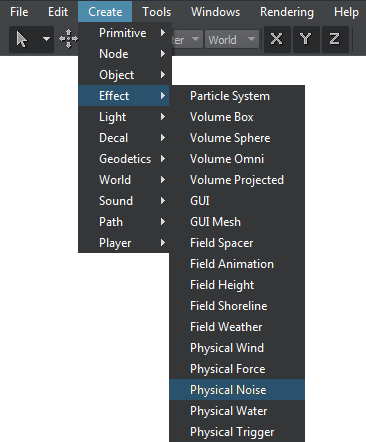Image resolution: width=366 pixels, height=442 pixels.
Task: Toggle the Y axis button
Action: point(306,39)
